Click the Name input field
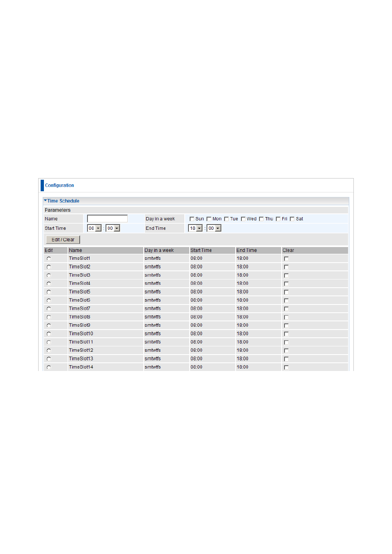Image resolution: width=392 pixels, height=554 pixels. coord(107,219)
